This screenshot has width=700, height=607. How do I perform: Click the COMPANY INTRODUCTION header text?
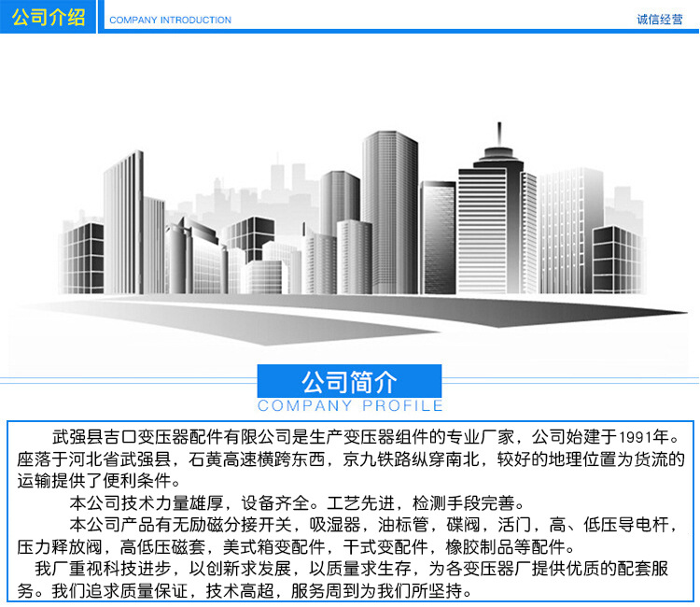pos(170,21)
